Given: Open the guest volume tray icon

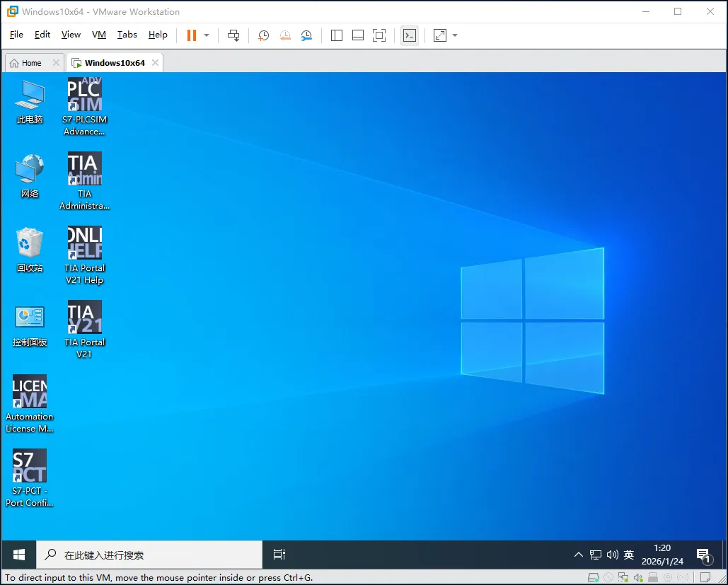Looking at the screenshot, I should 613,555.
